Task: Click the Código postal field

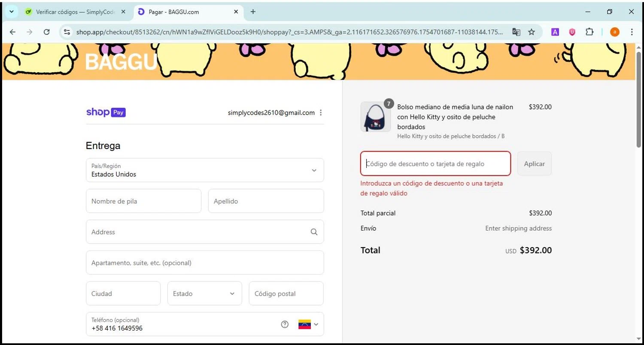Action: (x=286, y=293)
